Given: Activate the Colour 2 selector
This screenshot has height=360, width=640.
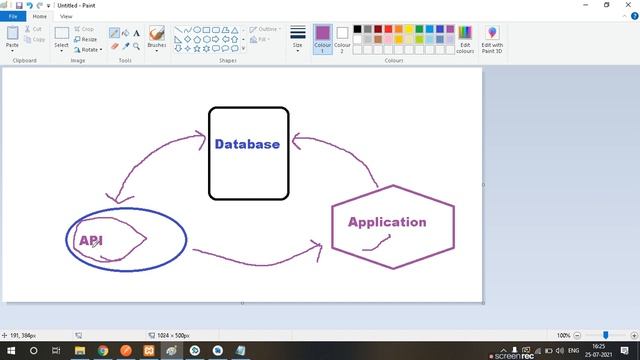Looking at the screenshot, I should [x=342, y=39].
